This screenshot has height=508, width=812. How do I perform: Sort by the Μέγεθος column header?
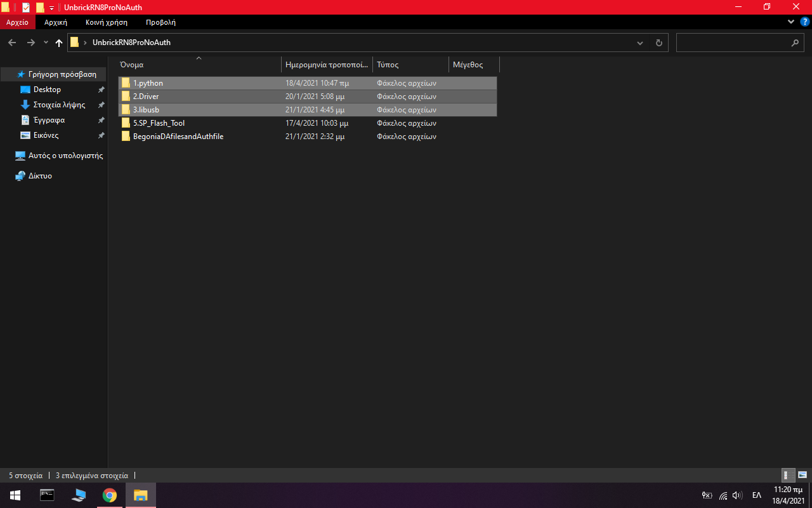coord(468,65)
